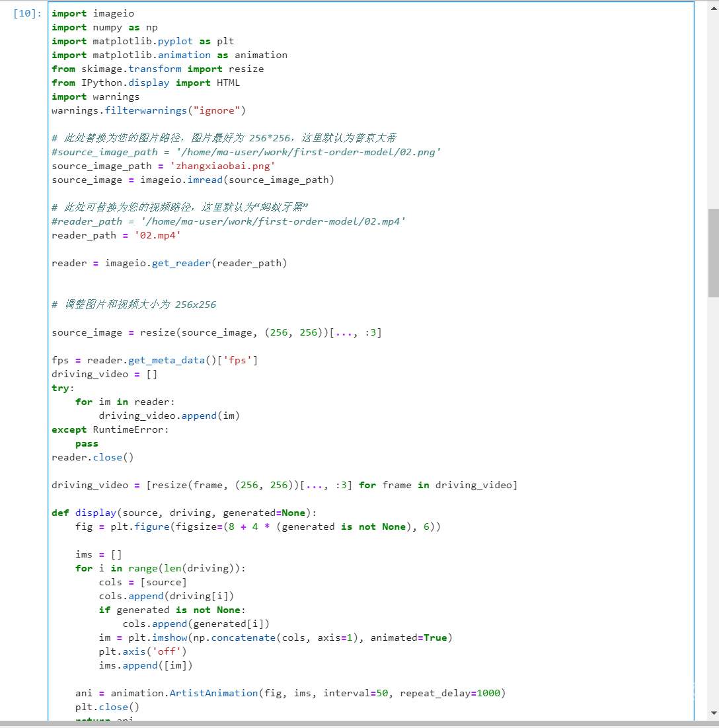
Task: Click the commented '#reader_path' line
Action: [x=229, y=221]
